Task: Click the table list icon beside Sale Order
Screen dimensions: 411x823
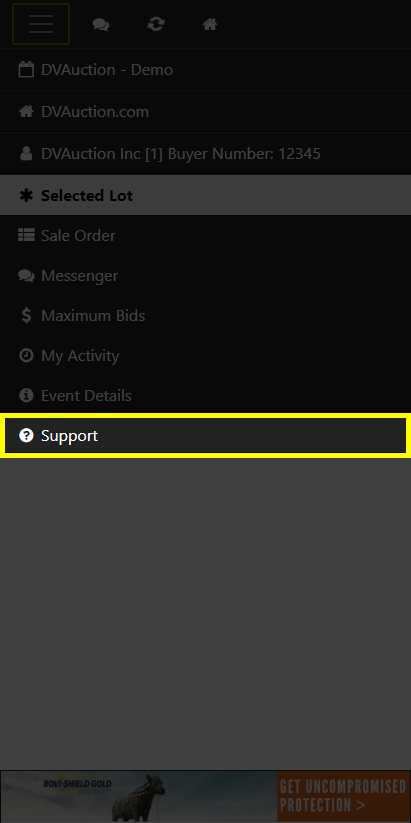Action: click(x=26, y=235)
